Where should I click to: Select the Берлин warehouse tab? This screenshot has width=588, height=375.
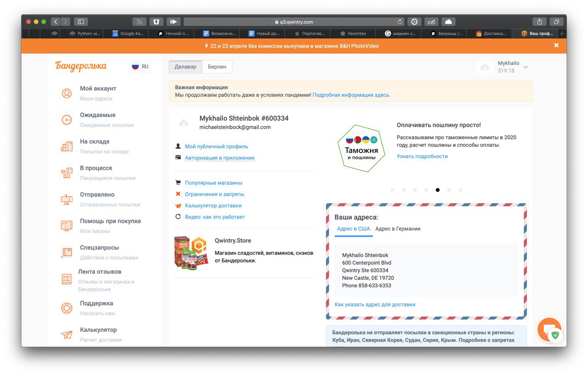[217, 67]
